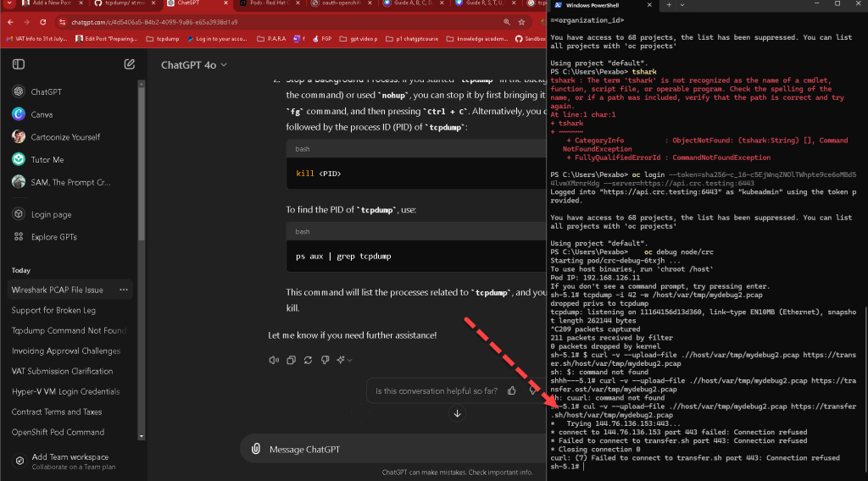Image resolution: width=868 pixels, height=481 pixels.
Task: Click the Read aloud speaker icon
Action: tap(274, 360)
